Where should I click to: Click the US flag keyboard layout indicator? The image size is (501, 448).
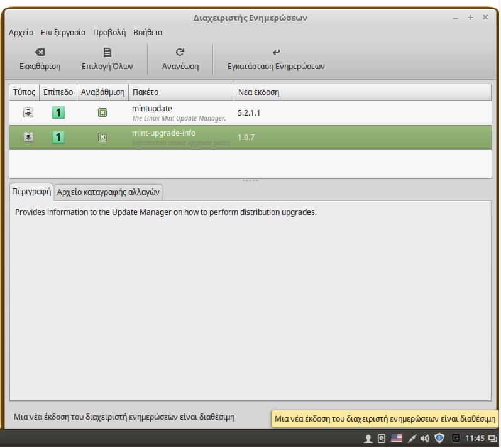(397, 439)
